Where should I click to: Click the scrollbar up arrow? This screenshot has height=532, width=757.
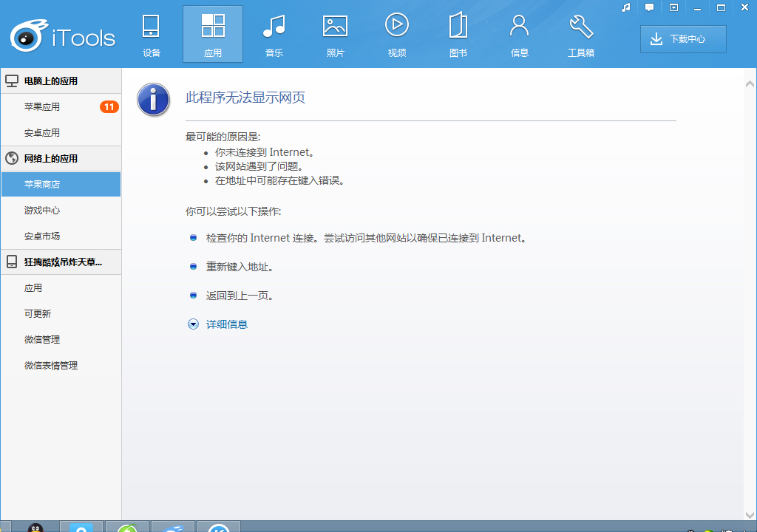click(750, 84)
